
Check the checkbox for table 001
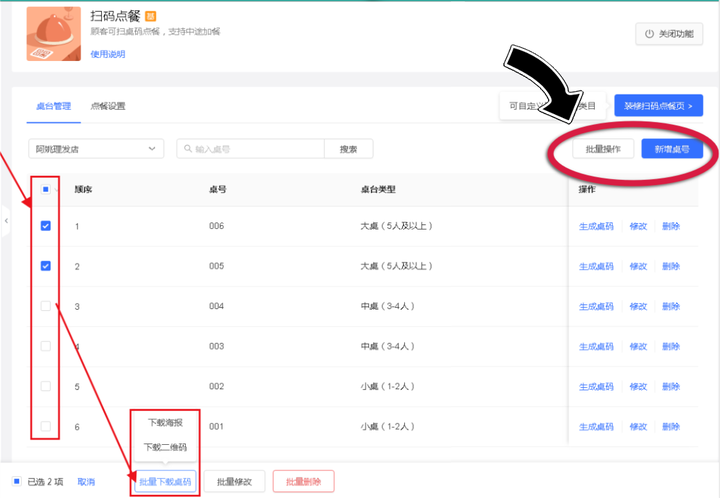[x=46, y=427]
